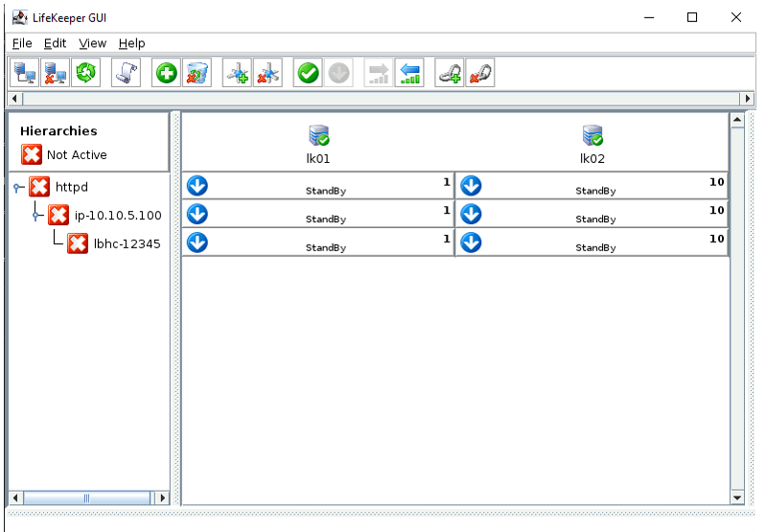
Task: Click the httpd StandBy icon on lk02
Action: point(471,186)
